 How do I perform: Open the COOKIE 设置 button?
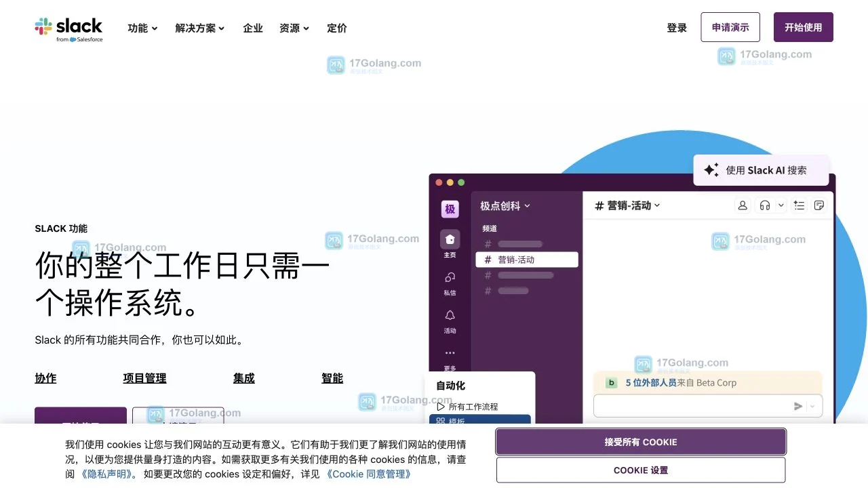coord(641,470)
